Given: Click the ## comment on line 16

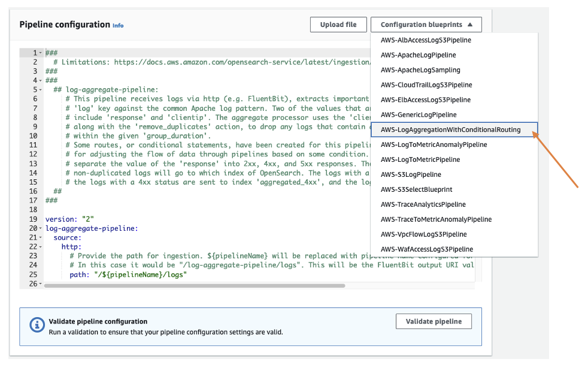Looking at the screenshot, I should coord(57,191).
